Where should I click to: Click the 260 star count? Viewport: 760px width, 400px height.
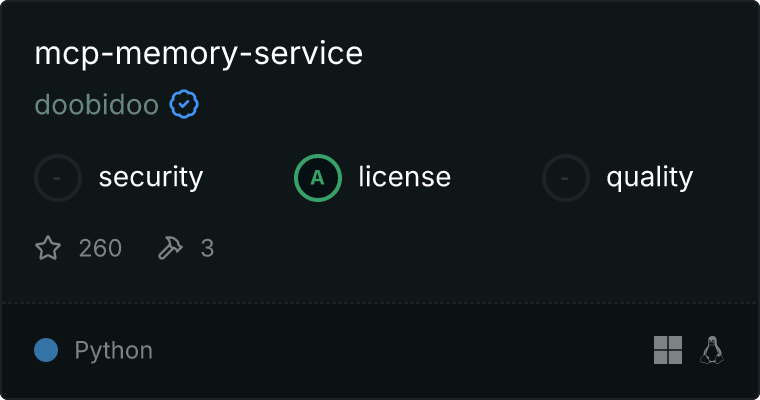point(100,248)
